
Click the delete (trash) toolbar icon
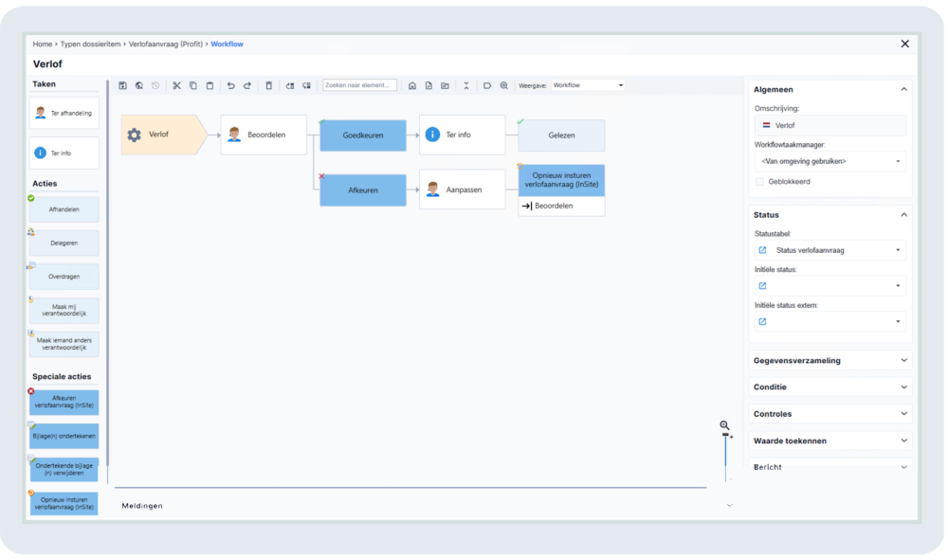pos(268,85)
